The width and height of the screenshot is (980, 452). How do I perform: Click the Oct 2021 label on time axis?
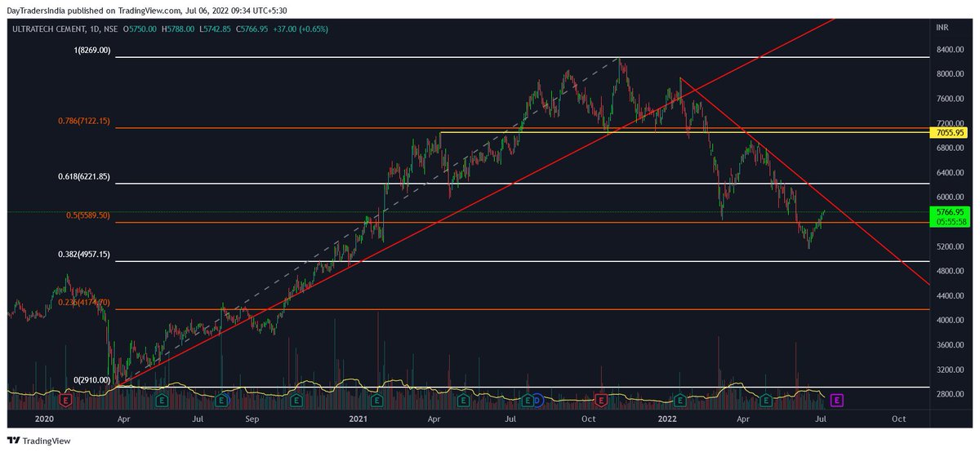(x=588, y=419)
